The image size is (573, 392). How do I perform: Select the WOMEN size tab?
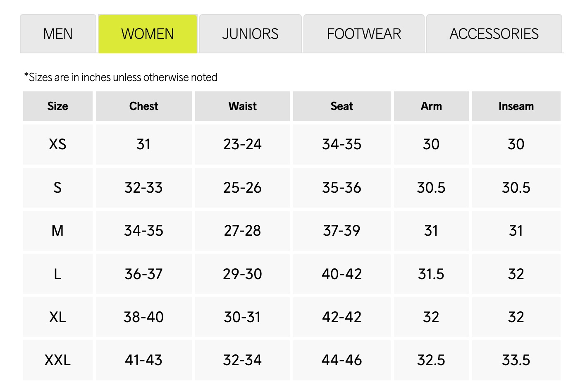tap(148, 34)
